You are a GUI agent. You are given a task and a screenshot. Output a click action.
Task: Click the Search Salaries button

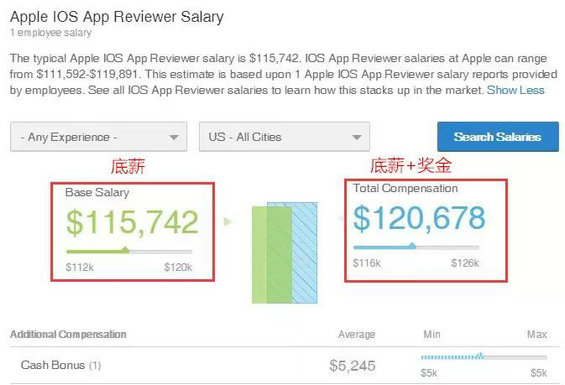pos(498,137)
